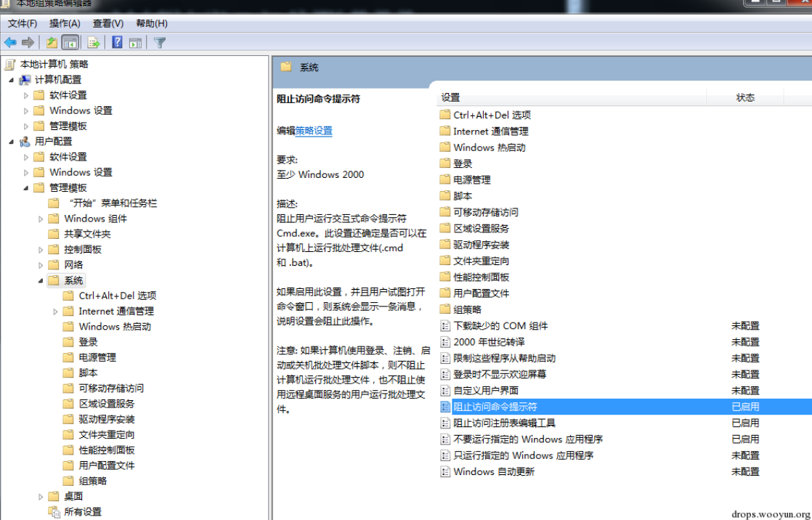Click the Up one level folder icon

click(52, 43)
